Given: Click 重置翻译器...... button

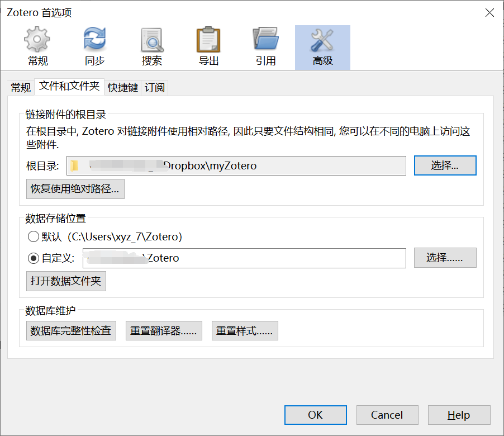Looking at the screenshot, I should 164,330.
